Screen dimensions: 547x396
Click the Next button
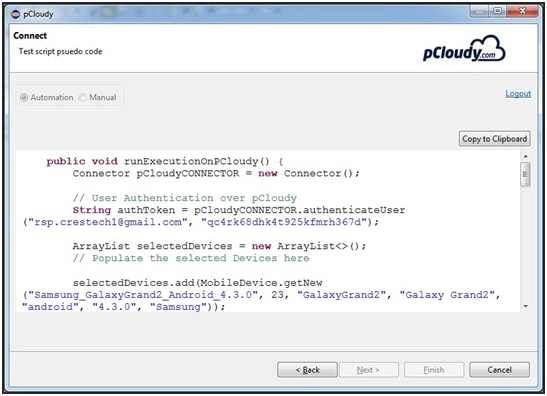369,369
